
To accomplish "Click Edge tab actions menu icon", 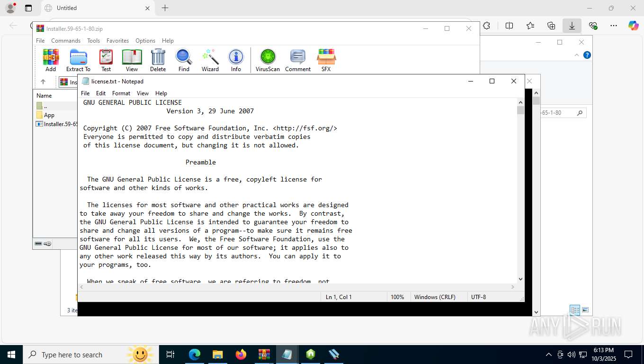I will 28,8.
